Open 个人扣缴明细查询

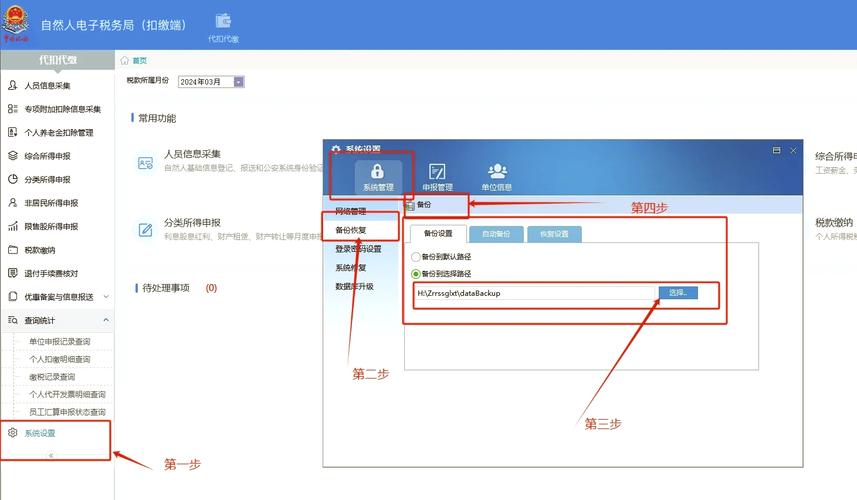60,359
